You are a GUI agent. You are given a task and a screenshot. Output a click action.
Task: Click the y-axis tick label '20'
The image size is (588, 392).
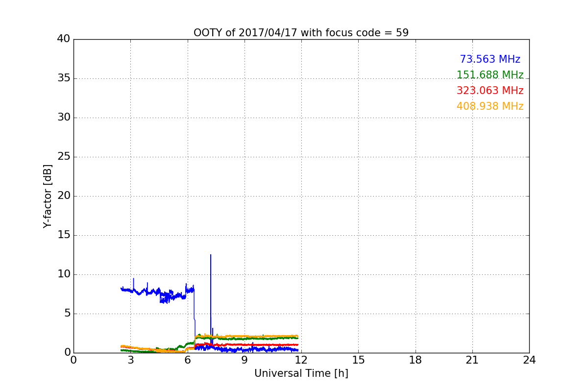[64, 196]
